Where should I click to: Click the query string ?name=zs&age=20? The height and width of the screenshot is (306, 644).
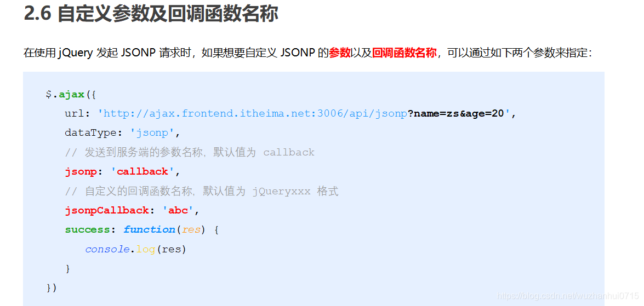pos(455,114)
